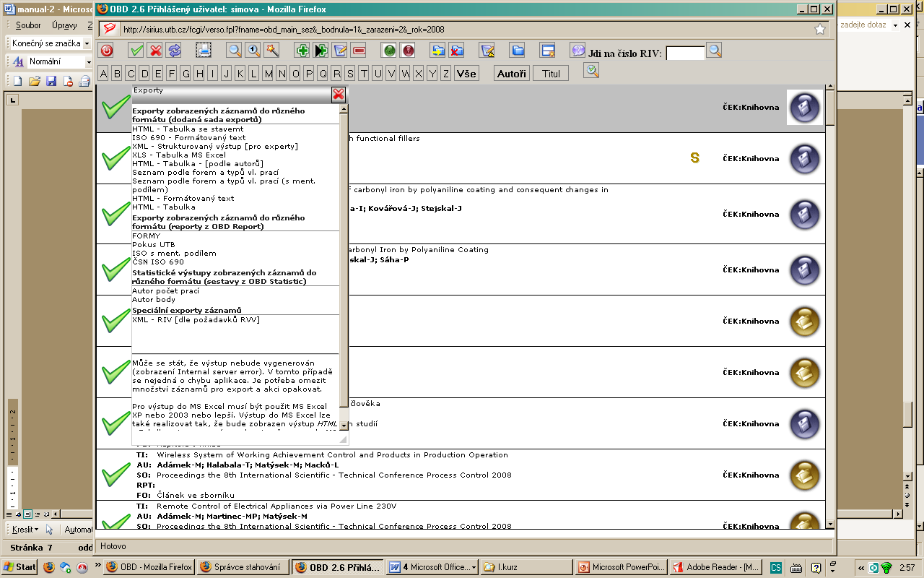Image resolution: width=924 pixels, height=578 pixels.
Task: Show all records with Vše button
Action: [467, 74]
